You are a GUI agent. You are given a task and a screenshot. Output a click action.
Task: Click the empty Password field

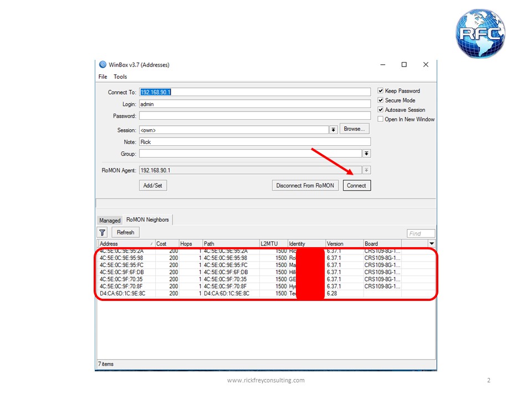click(x=255, y=116)
